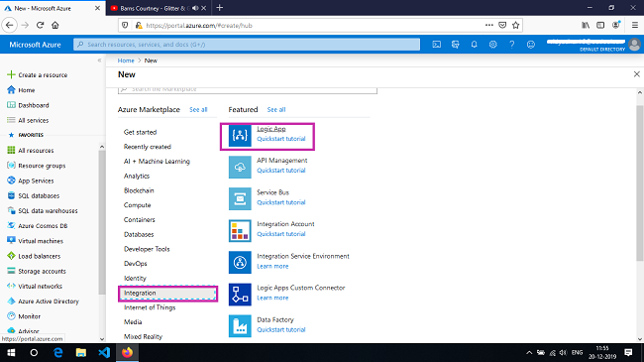Select the API Management icon
The height and width of the screenshot is (362, 644).
tap(240, 167)
